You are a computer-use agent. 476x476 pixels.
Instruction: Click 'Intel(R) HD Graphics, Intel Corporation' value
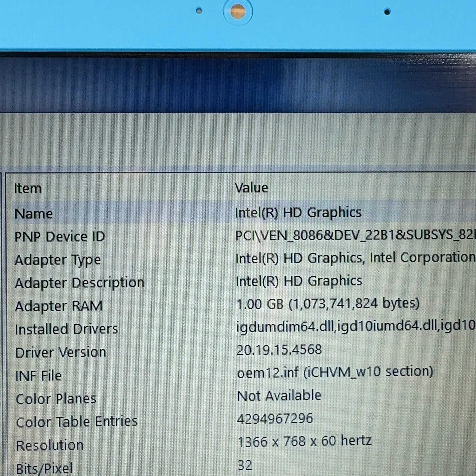(355, 258)
